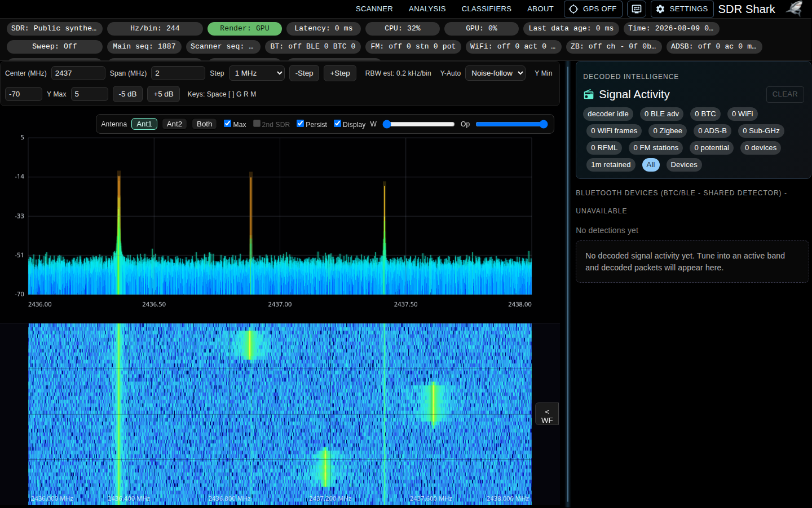Click the ADSB: off status pill

tap(714, 46)
